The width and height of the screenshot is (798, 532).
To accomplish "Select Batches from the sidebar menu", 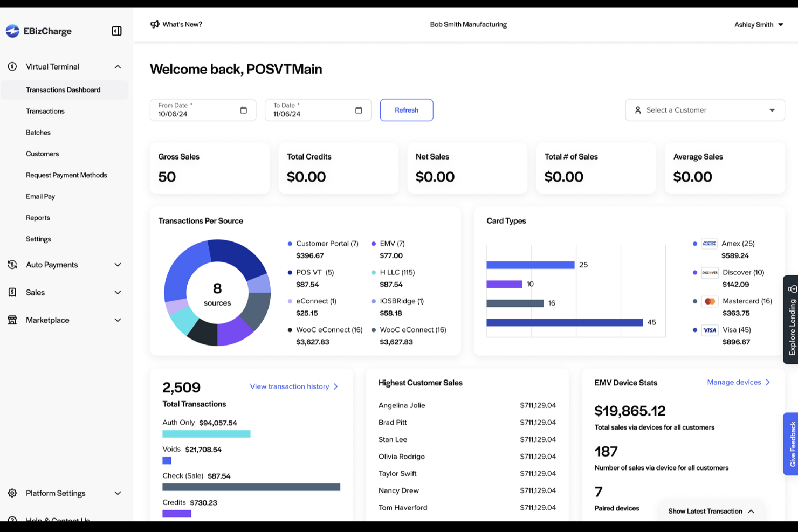I will [38, 132].
